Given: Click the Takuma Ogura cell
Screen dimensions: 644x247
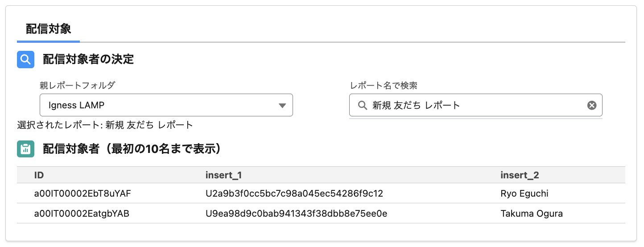Looking at the screenshot, I should pyautogui.click(x=532, y=214).
